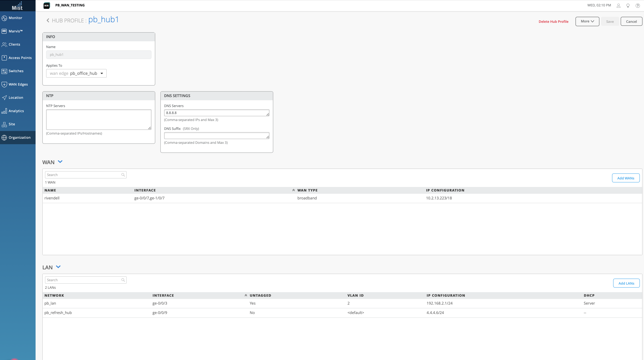Collapse the LAN section chevron

pos(58,267)
